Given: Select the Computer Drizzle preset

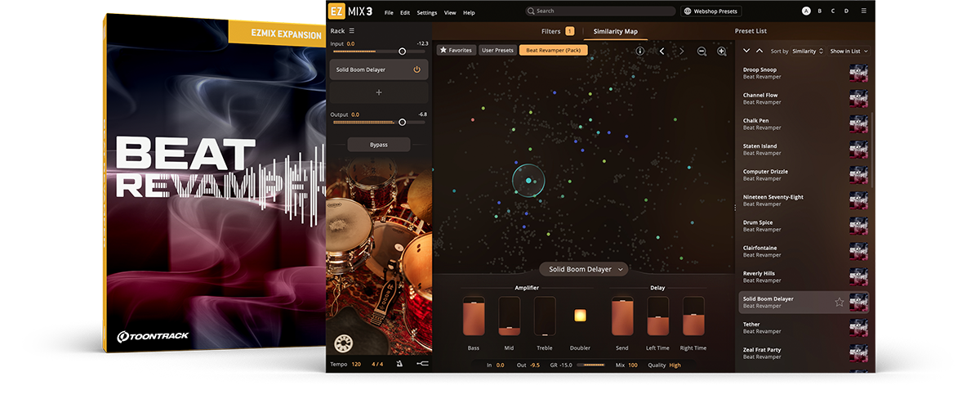Looking at the screenshot, I should click(x=804, y=175).
